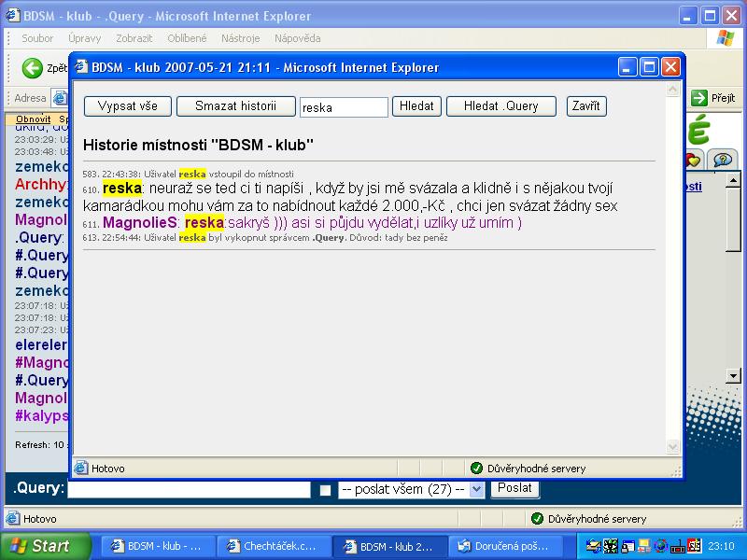Screen dimensions: 747x560
Task: Click the IE page icon in the popup title bar
Action: 80,67
